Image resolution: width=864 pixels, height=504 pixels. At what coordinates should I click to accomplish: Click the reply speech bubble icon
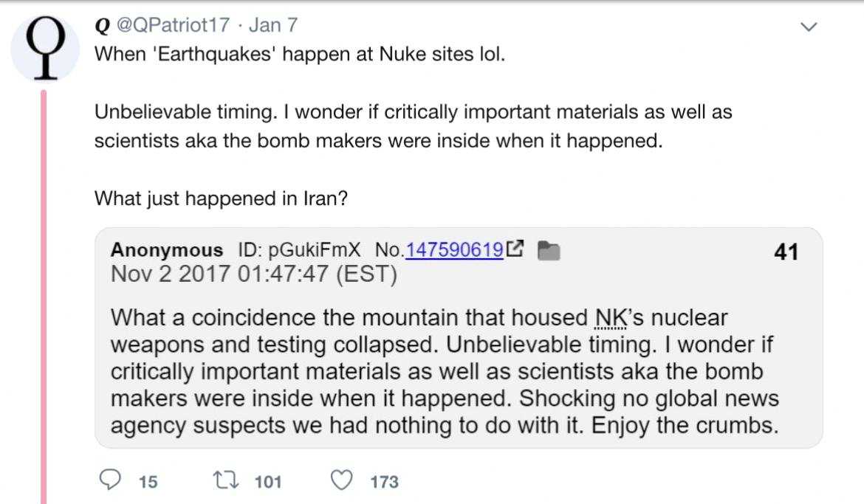110,481
